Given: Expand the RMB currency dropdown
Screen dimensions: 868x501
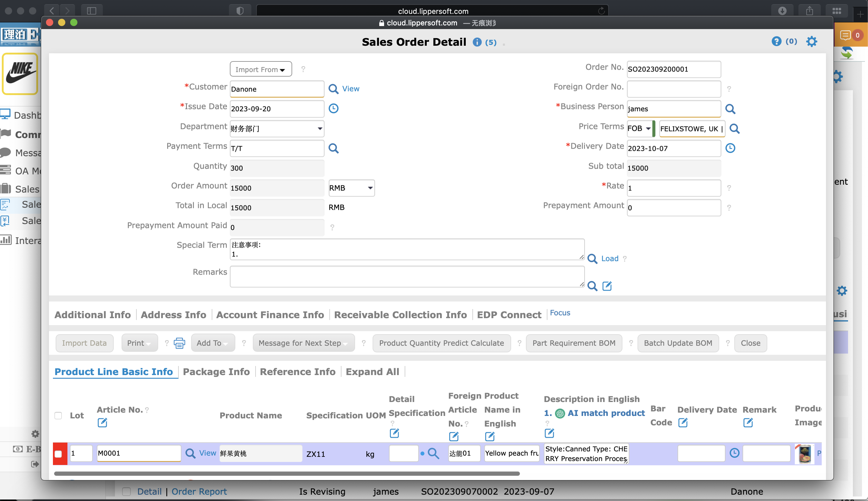Looking at the screenshot, I should click(x=351, y=188).
